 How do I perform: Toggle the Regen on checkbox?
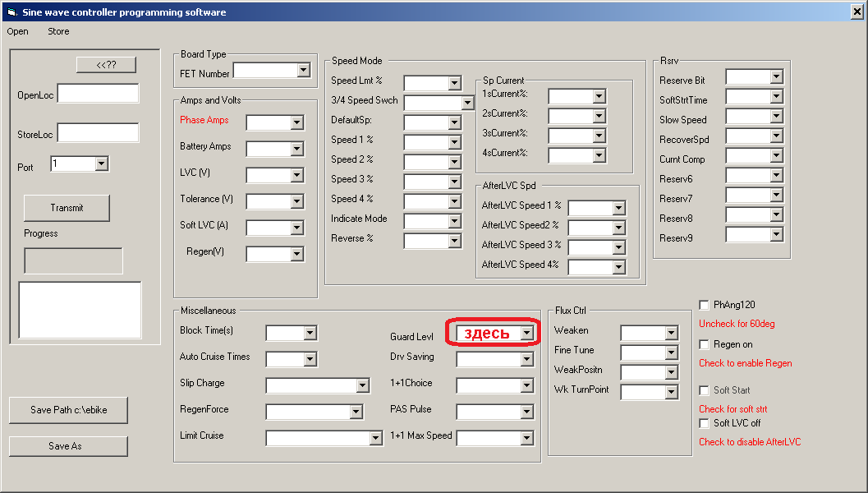[705, 344]
